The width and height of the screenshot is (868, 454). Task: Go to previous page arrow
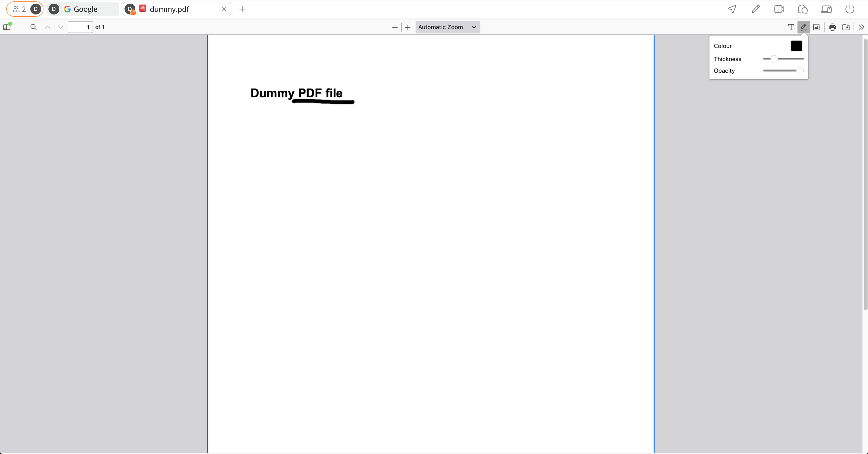point(48,27)
